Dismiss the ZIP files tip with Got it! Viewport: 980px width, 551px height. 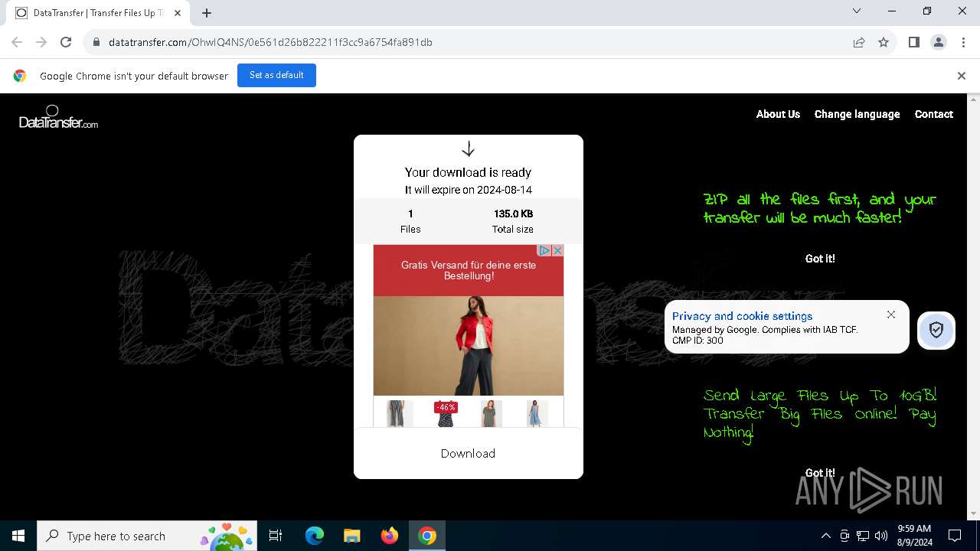click(820, 259)
